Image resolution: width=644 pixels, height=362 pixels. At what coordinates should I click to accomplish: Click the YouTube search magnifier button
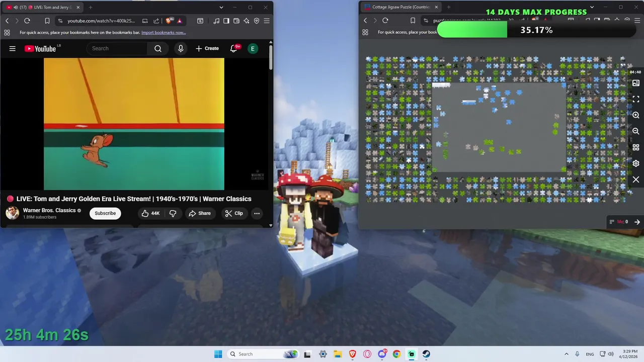coord(158,48)
